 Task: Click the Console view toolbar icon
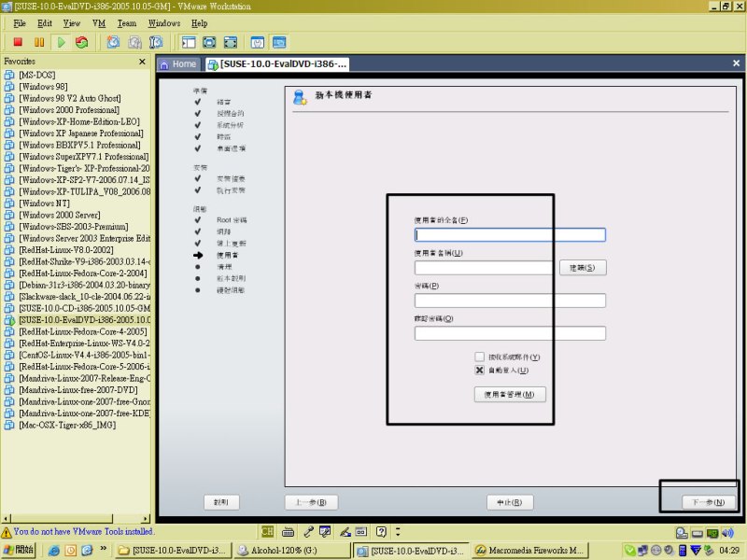point(279,42)
